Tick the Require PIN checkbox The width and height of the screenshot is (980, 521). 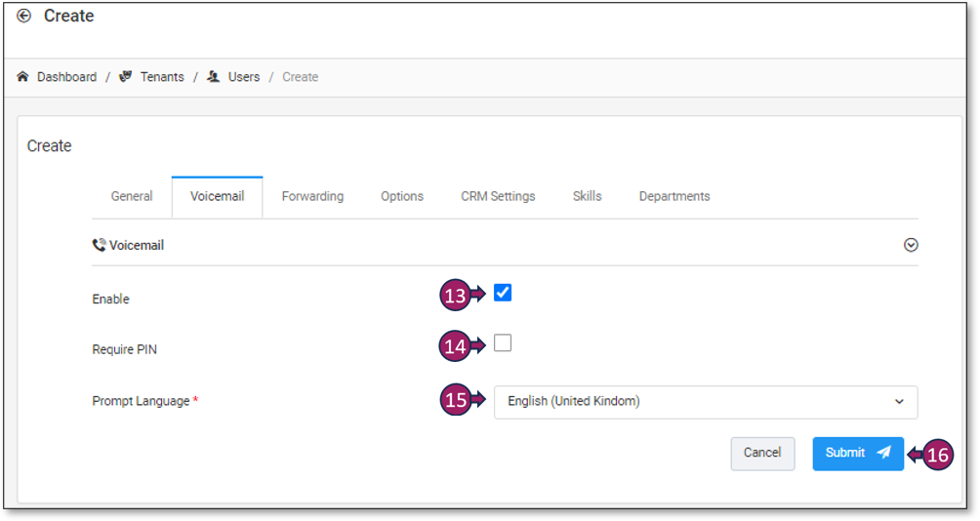503,343
